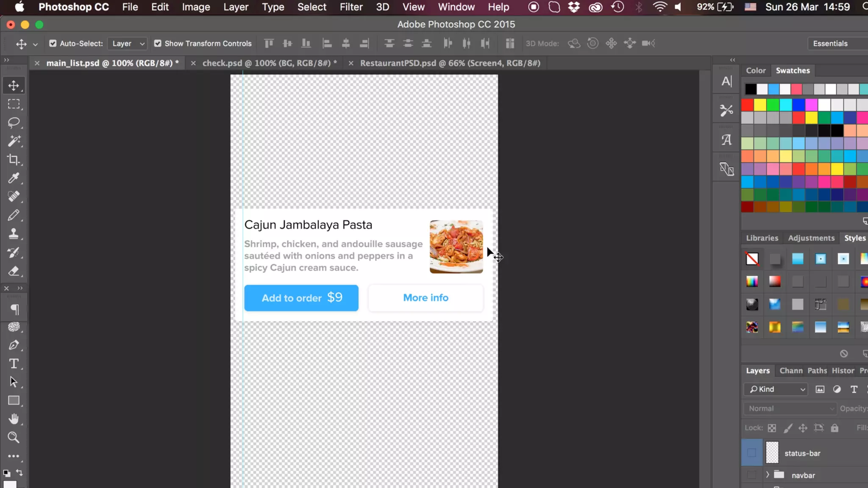Expand the navbar layer group
Screen dimensions: 868x488
[x=767, y=475]
